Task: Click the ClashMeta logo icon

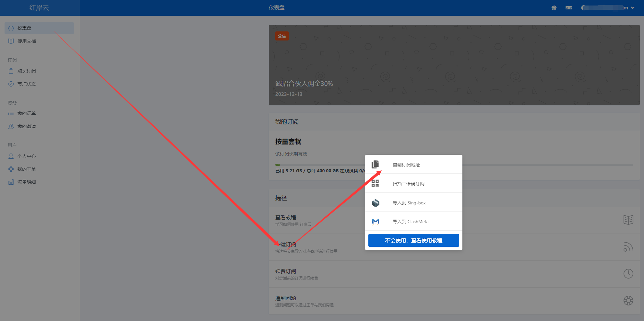Action: [376, 222]
